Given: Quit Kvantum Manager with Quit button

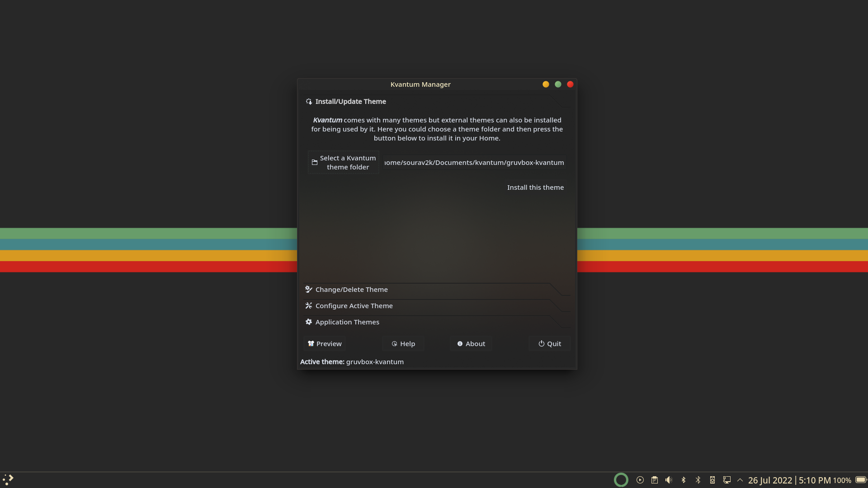Looking at the screenshot, I should click(x=550, y=344).
